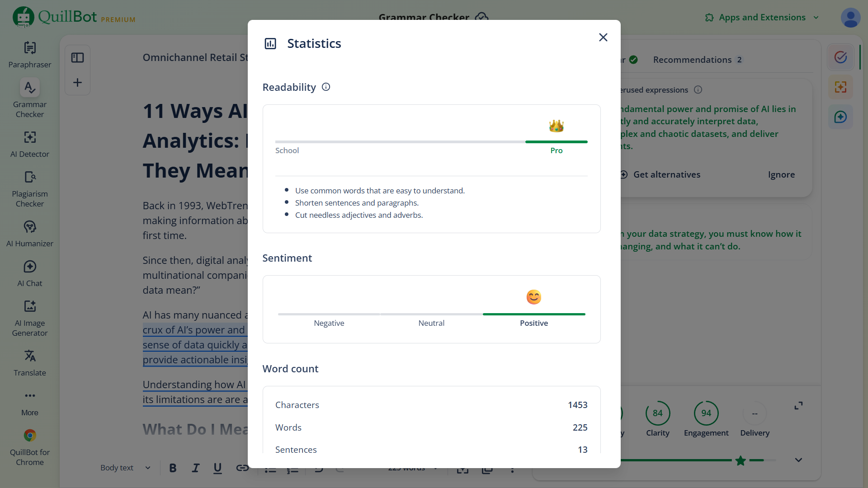Select the AI Detector tool
The height and width of the screenshot is (488, 868).
[x=29, y=144]
